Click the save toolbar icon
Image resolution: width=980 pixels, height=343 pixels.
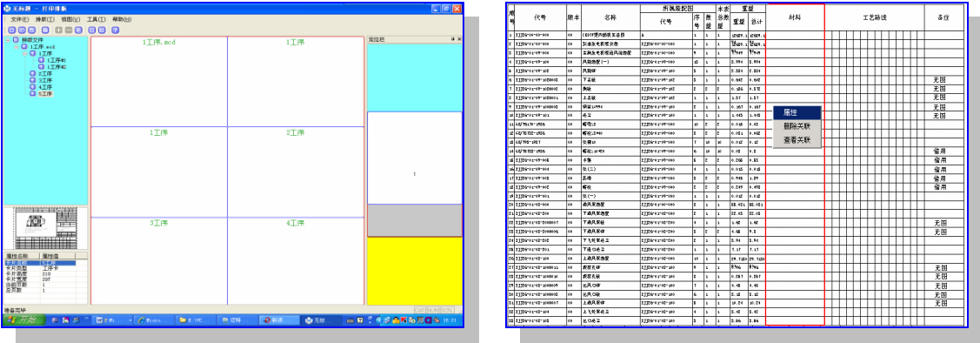[32, 30]
